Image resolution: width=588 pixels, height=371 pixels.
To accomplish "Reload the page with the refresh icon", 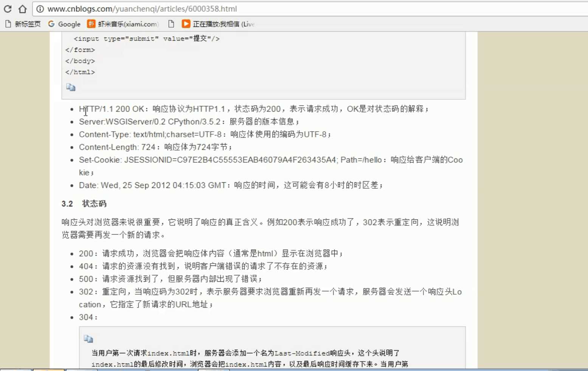I will tap(8, 9).
